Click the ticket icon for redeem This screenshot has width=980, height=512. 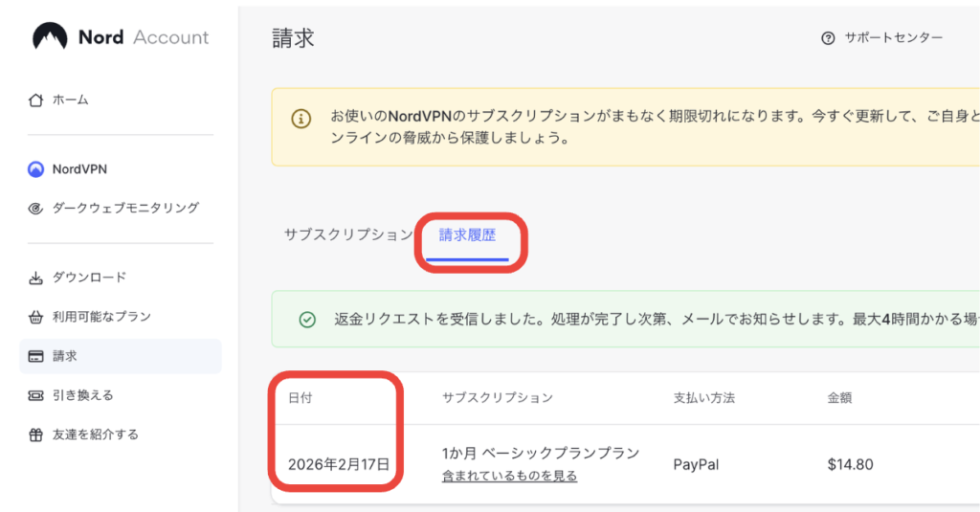click(x=36, y=395)
